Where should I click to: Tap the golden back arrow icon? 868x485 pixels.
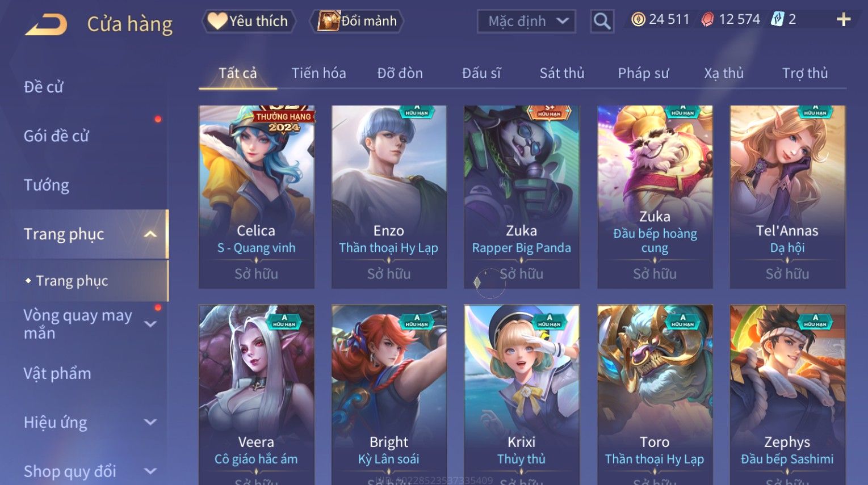[47, 24]
